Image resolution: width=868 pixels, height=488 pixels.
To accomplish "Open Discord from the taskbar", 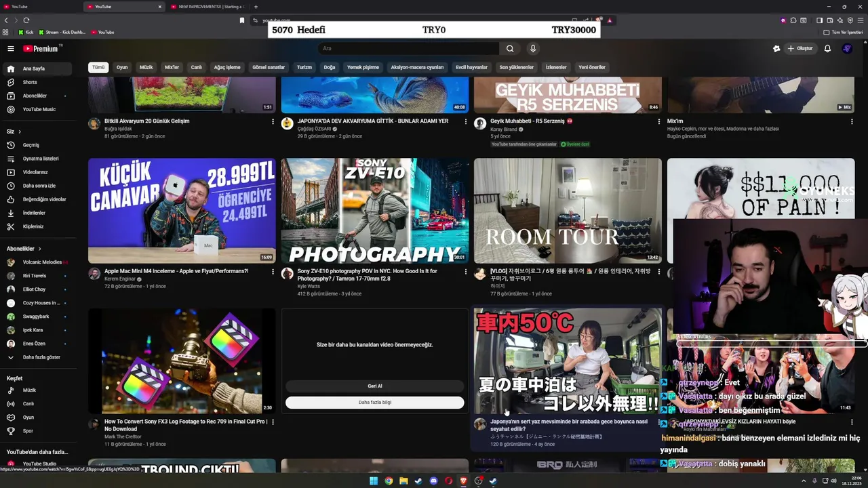I will tap(434, 481).
